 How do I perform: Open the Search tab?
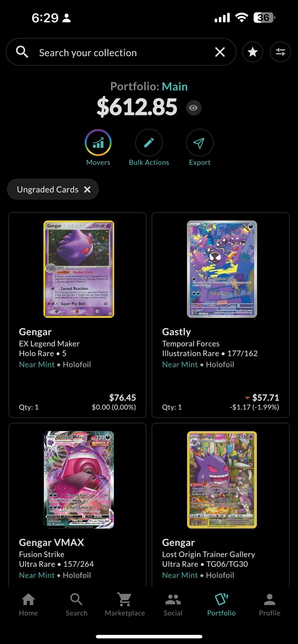click(x=77, y=605)
